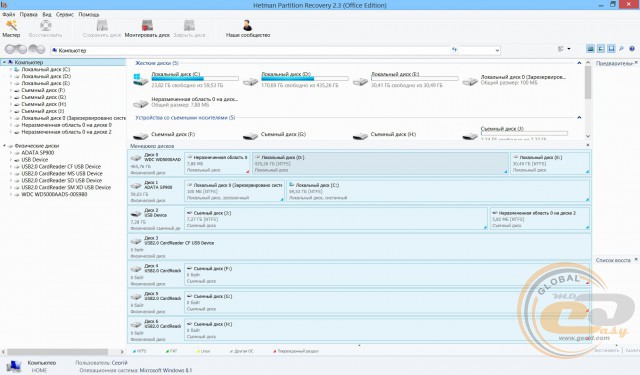Open the view mode dropdown arrow
640x375 pixels.
569,49
